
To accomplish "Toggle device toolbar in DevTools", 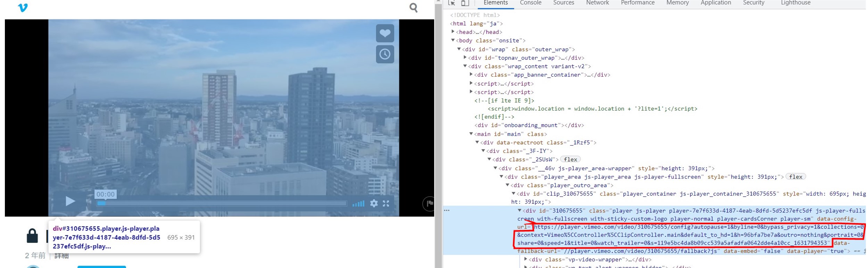I will pos(465,3).
